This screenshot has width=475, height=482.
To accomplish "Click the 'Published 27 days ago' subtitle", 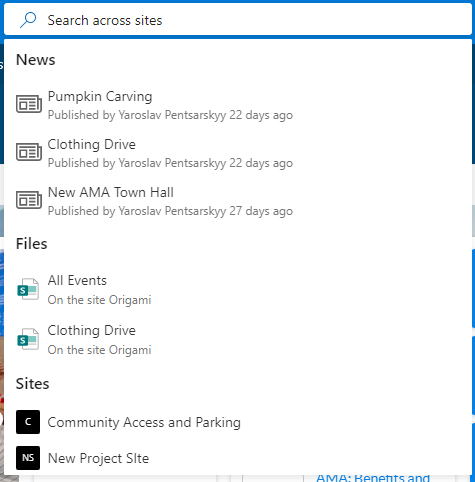I will pos(170,211).
